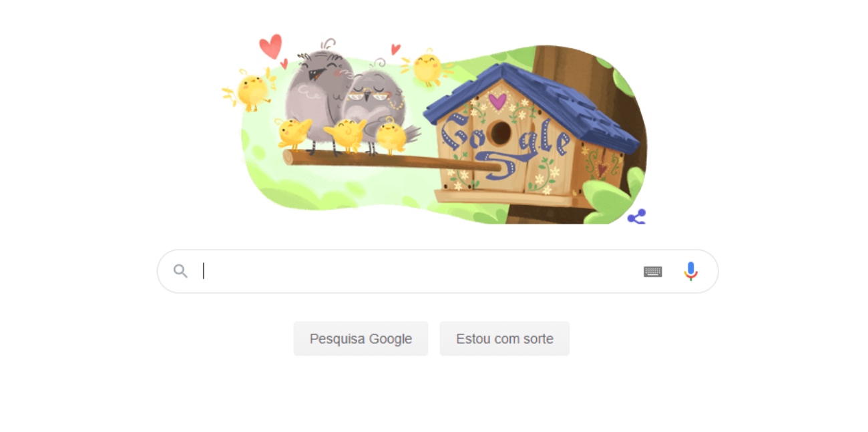This screenshot has width=868, height=432.
Task: Click the round birdhouse entrance hole
Action: [500, 134]
